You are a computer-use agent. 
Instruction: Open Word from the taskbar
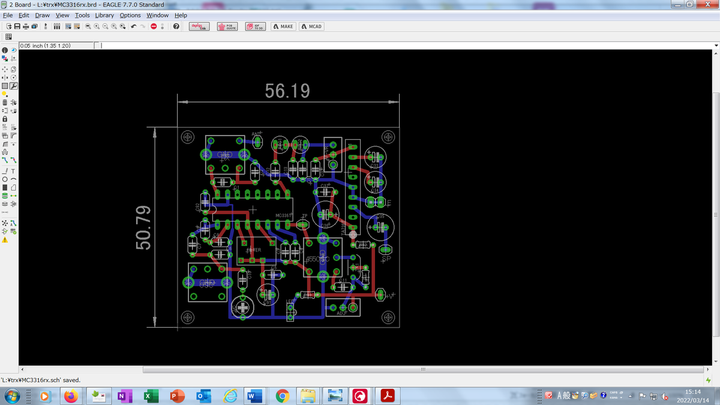coord(254,396)
